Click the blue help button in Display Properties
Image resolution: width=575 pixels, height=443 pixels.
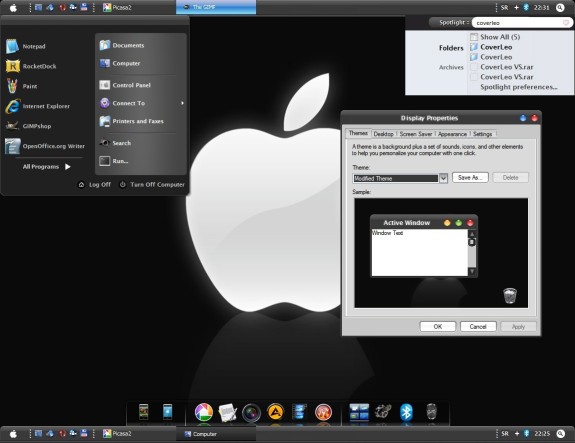click(x=523, y=118)
